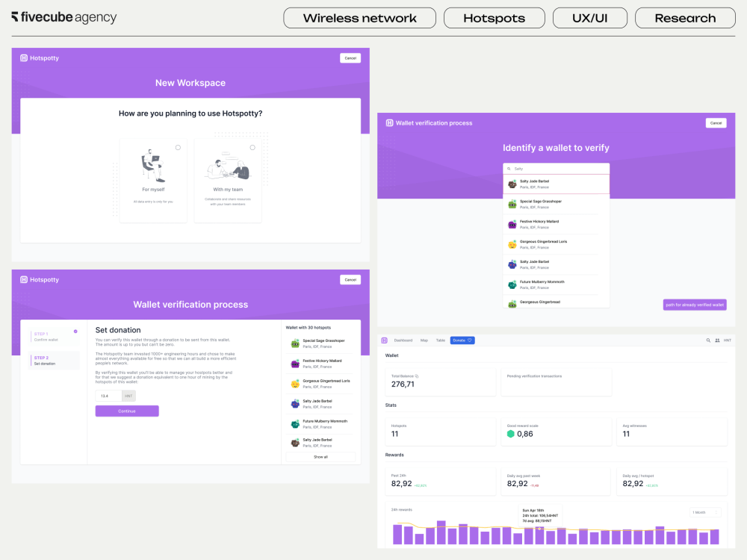Image resolution: width=747 pixels, height=560 pixels.
Task: Click Festive Hickory Mallard avatar in donation wallet list
Action: 295,364
